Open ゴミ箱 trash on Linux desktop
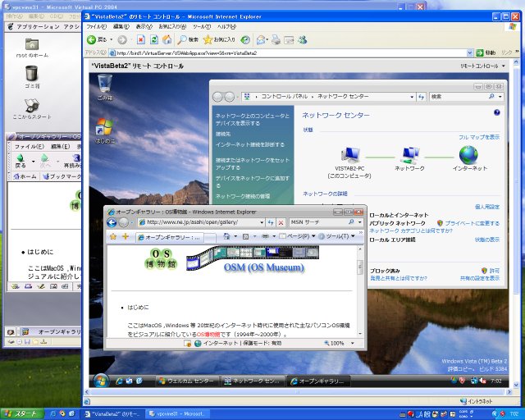This screenshot has width=525, height=420. click(32, 76)
